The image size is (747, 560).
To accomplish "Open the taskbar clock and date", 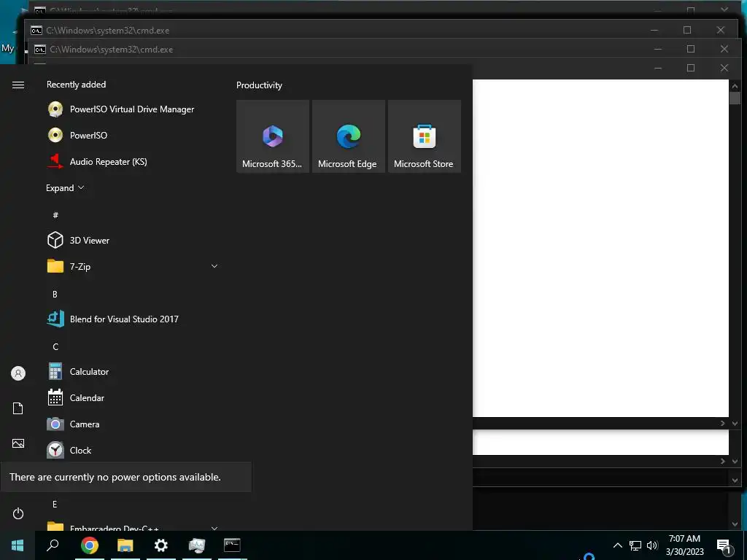I will click(684, 545).
